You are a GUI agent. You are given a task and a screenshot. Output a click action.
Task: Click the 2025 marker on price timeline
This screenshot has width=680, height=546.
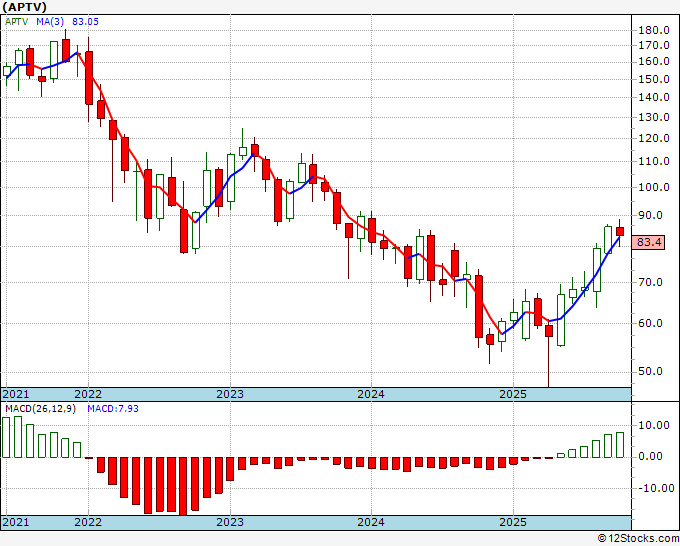coord(513,394)
